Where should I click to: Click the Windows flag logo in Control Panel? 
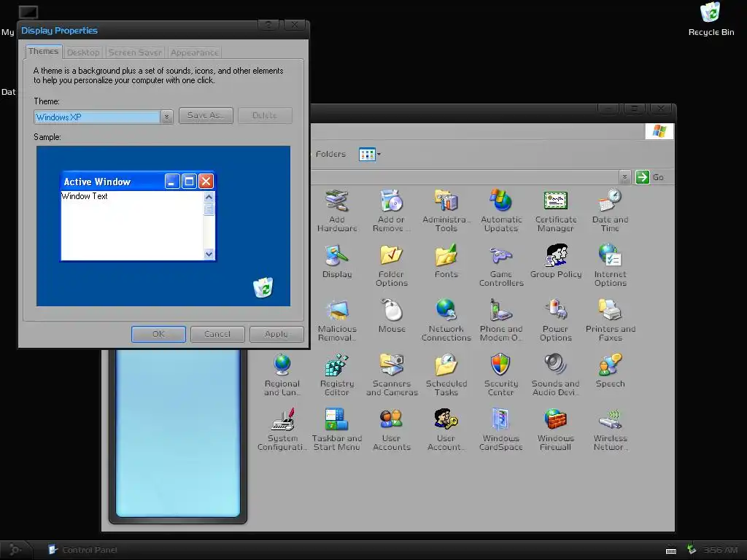coord(659,131)
